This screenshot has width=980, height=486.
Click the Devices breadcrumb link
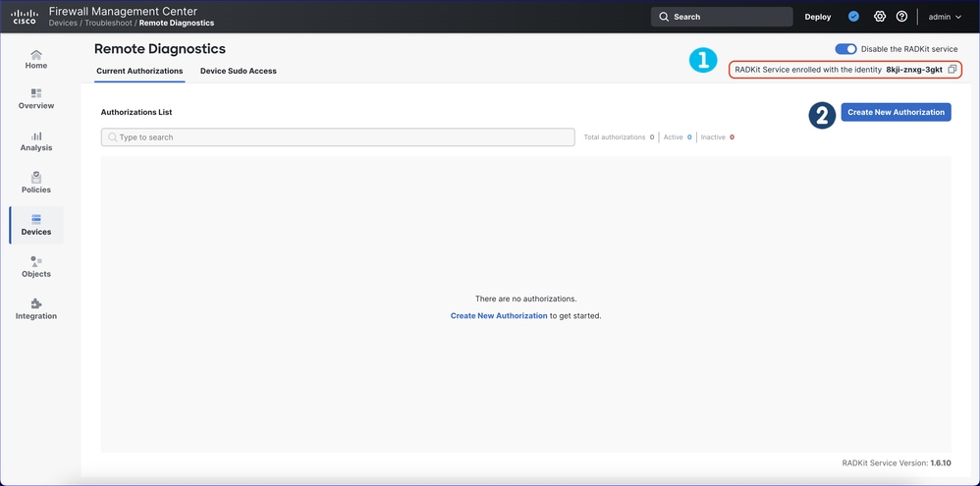click(x=63, y=24)
